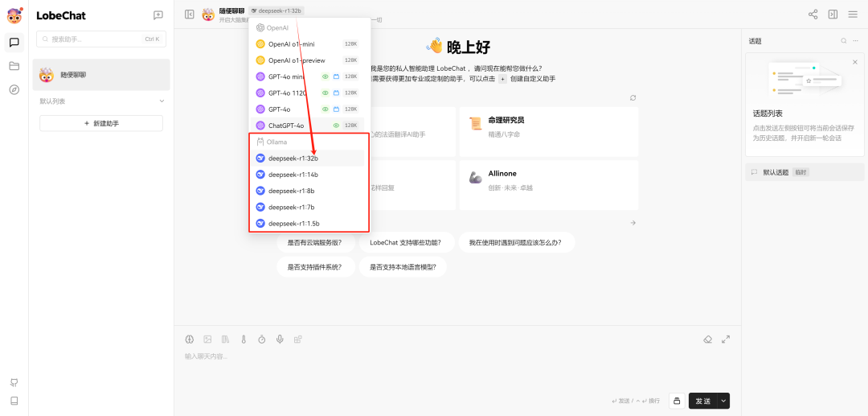
Task: Click the 随便聊聊 chat title avatar
Action: coord(208,14)
